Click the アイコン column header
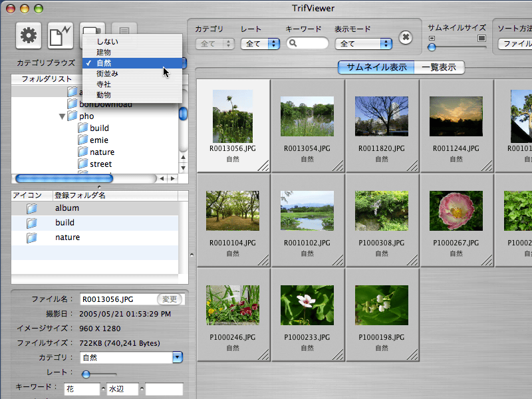 [32, 196]
